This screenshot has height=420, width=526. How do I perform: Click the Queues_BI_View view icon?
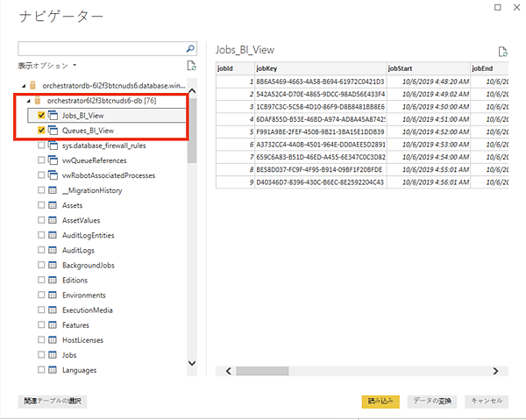point(53,131)
